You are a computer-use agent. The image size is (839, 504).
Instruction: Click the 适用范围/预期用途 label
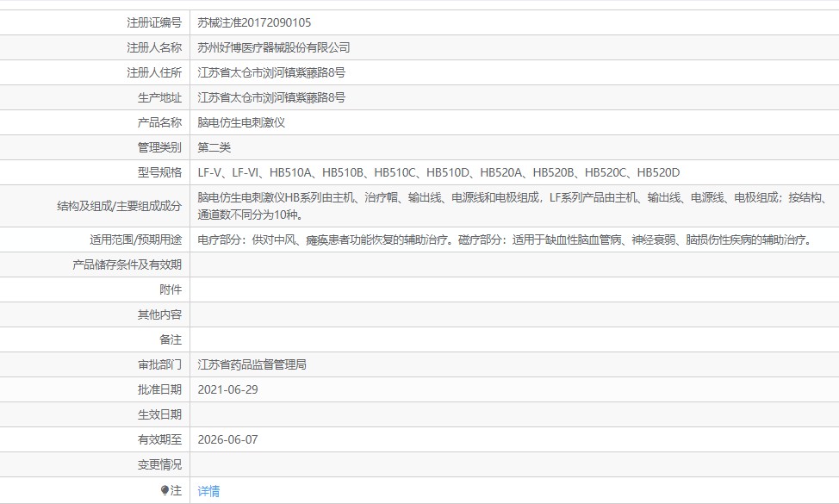click(x=135, y=240)
